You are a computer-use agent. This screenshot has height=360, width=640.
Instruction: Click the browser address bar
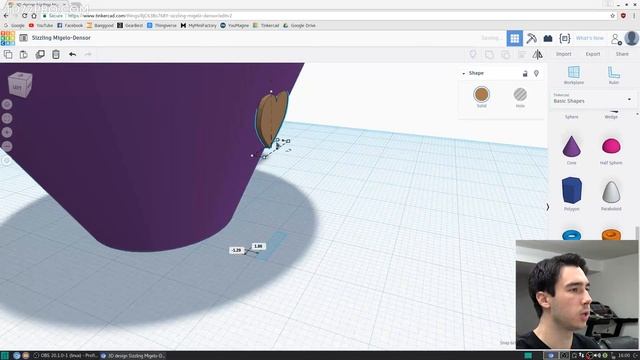click(x=327, y=16)
